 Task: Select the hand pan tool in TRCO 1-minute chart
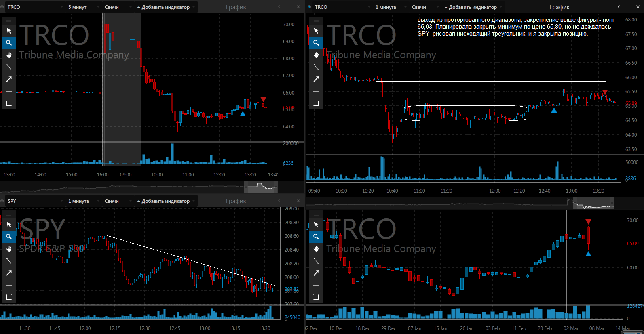click(x=316, y=55)
